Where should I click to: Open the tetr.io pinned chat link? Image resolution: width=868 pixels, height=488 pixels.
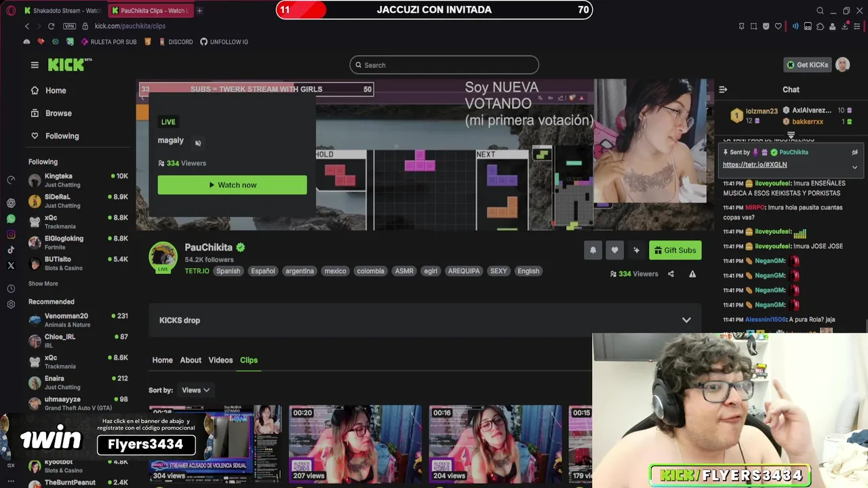755,165
